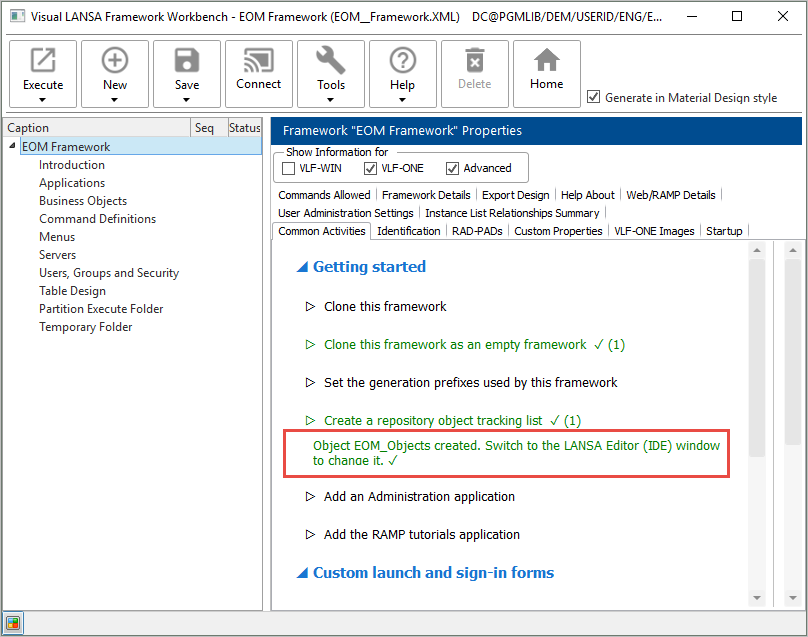Select Table Design in the tree
Image resolution: width=808 pixels, height=637 pixels.
tap(72, 291)
